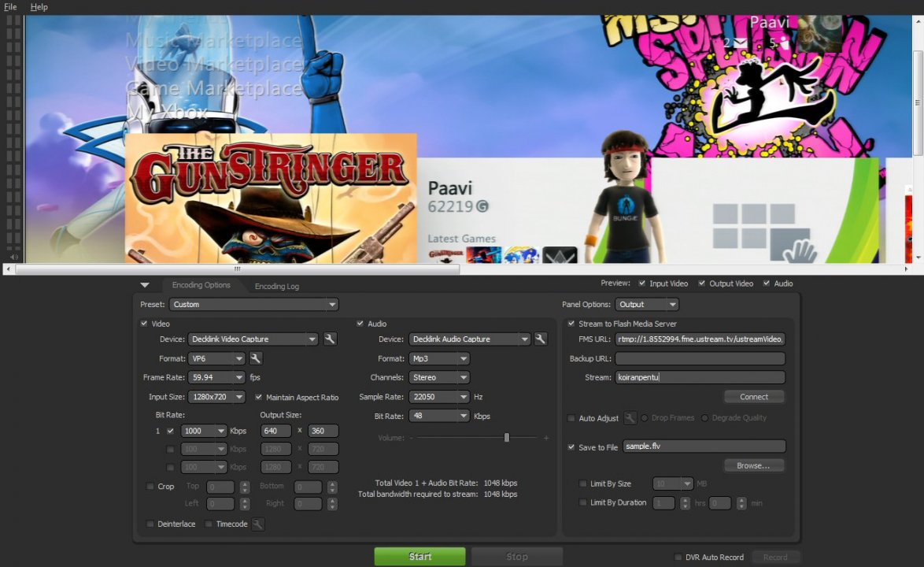Image resolution: width=924 pixels, height=567 pixels.
Task: Open the Preset dropdown
Action: click(x=254, y=305)
